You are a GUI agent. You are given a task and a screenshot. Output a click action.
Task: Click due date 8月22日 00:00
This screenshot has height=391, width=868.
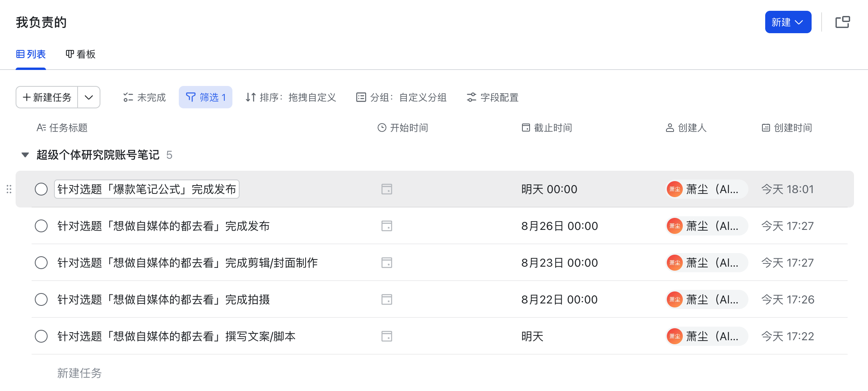560,299
